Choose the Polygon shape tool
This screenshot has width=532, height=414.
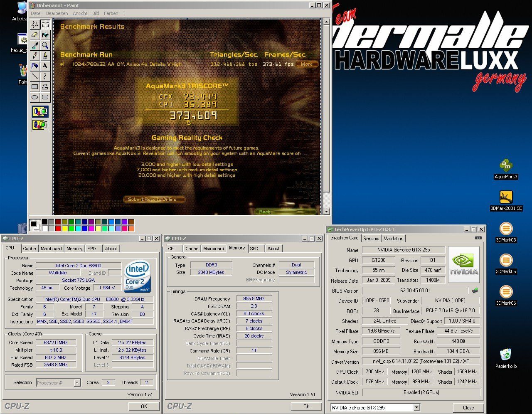point(45,87)
